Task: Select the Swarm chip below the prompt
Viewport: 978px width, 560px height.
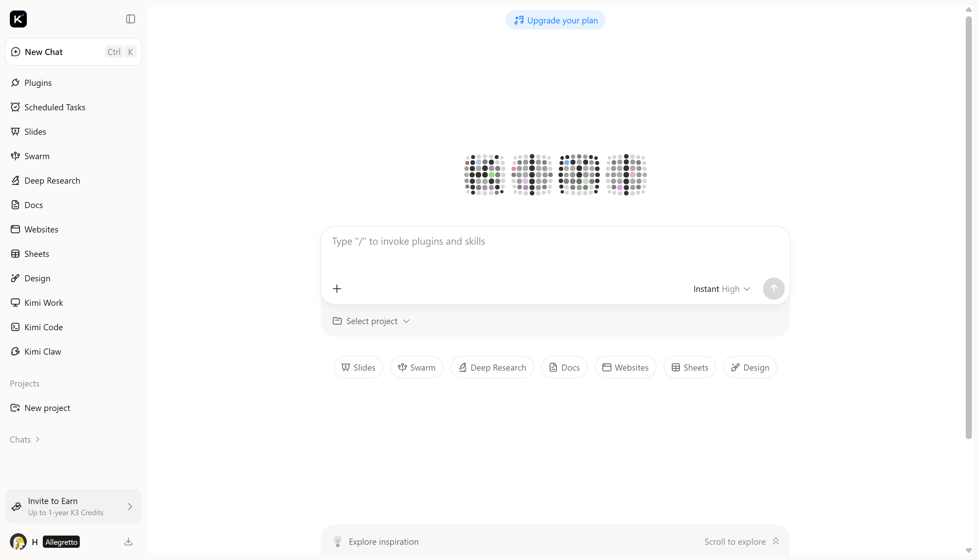Action: point(416,367)
